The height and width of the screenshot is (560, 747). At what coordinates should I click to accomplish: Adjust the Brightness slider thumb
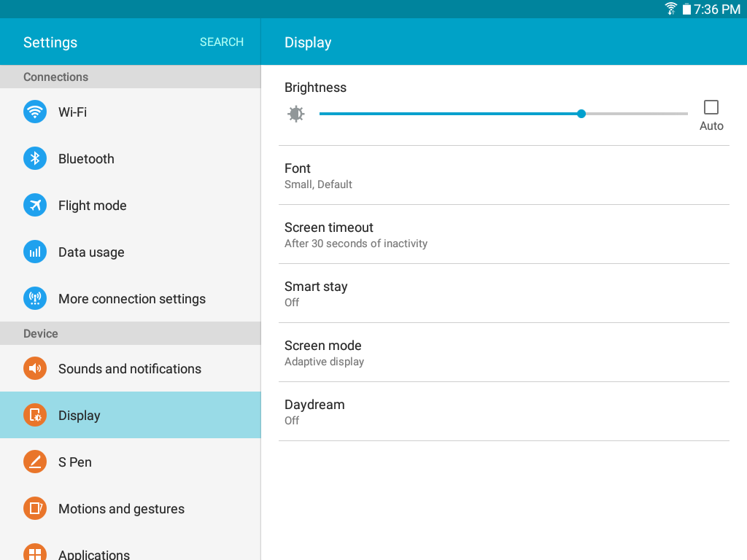coord(581,114)
